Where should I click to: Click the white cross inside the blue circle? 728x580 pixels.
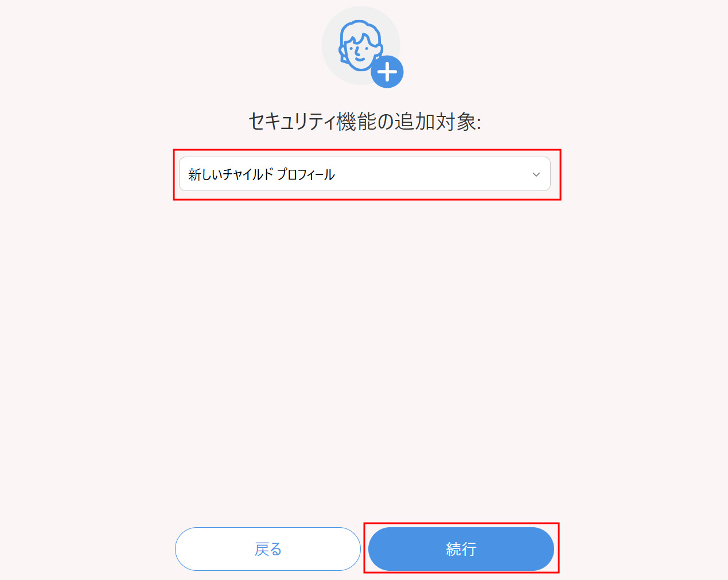point(387,72)
